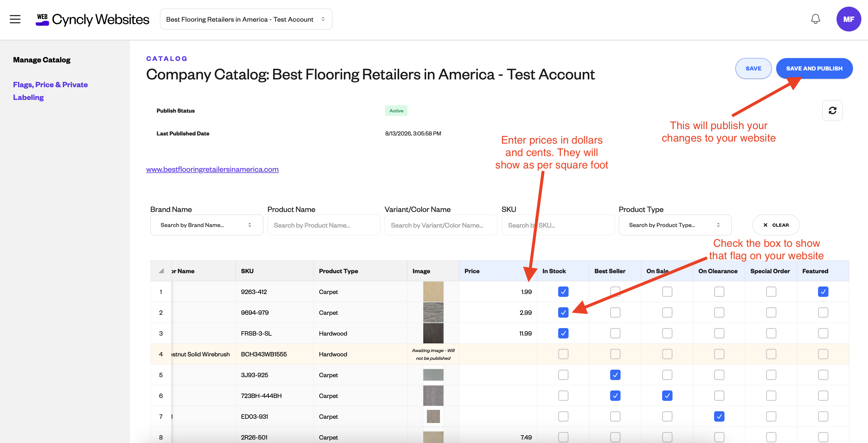Image resolution: width=868 pixels, height=443 pixels.
Task: Click the Cyncly Websites logo
Action: coord(92,19)
